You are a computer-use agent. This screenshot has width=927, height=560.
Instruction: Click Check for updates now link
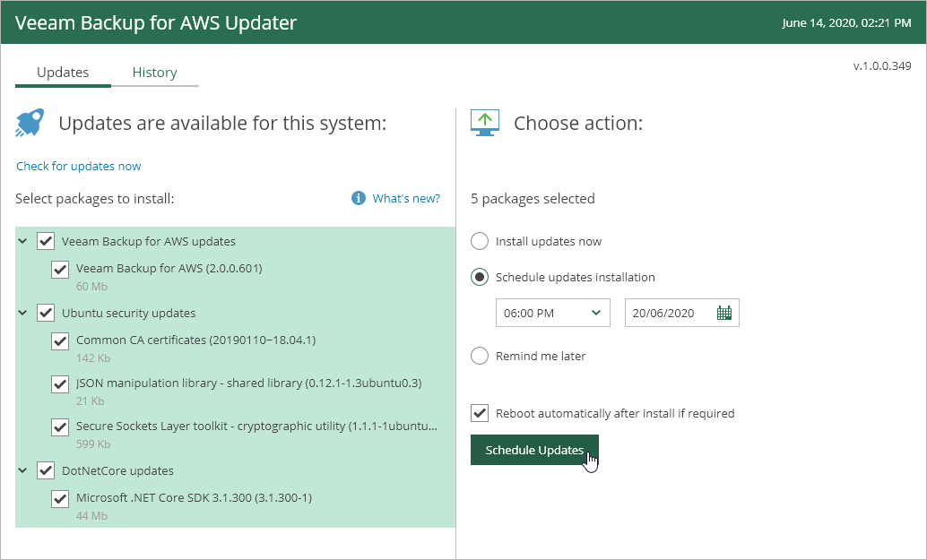point(79,166)
